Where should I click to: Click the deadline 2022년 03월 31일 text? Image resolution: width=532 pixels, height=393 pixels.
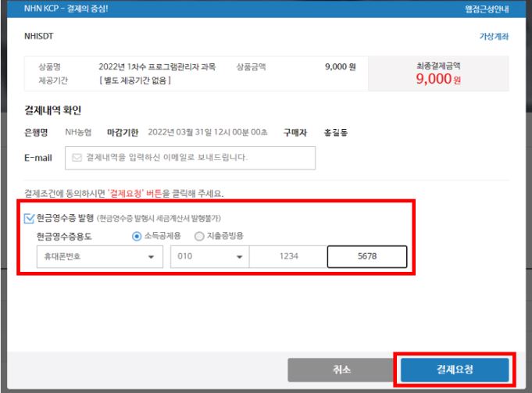208,132
